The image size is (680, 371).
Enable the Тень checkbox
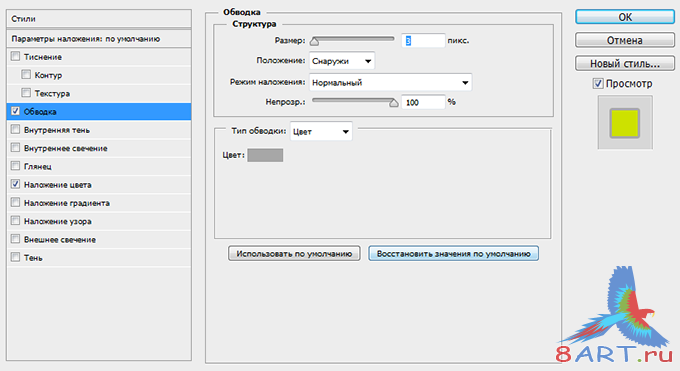click(15, 257)
